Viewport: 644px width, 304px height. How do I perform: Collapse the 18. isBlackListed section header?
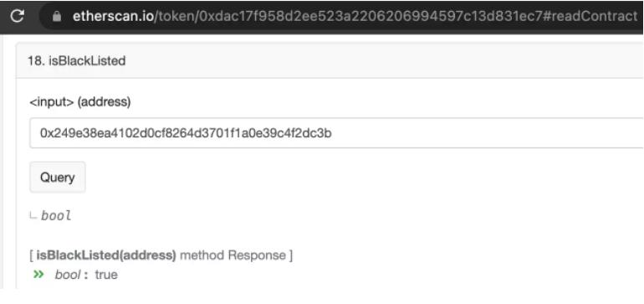330,61
